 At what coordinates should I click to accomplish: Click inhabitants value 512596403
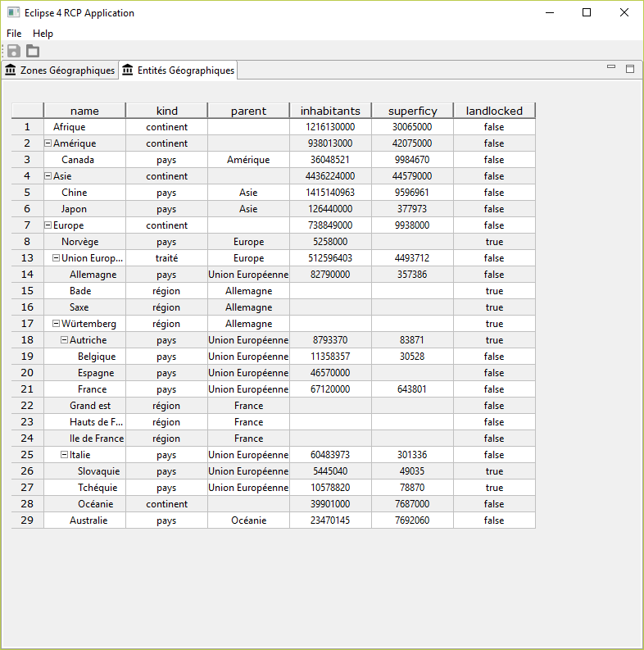[x=330, y=258]
